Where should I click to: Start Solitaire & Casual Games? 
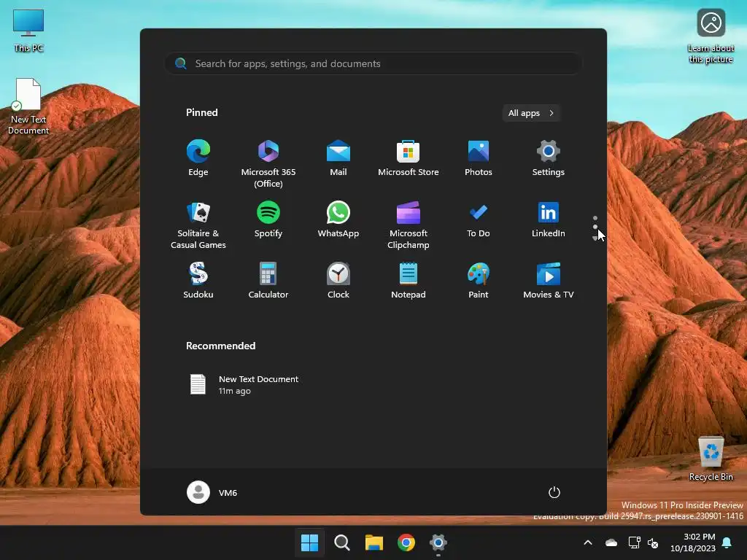tap(198, 225)
